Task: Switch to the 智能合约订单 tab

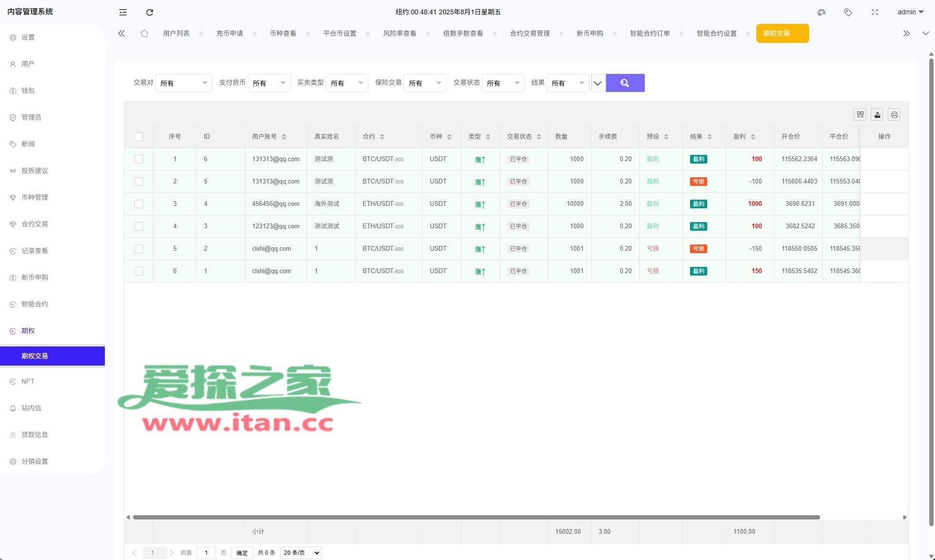Action: (650, 33)
